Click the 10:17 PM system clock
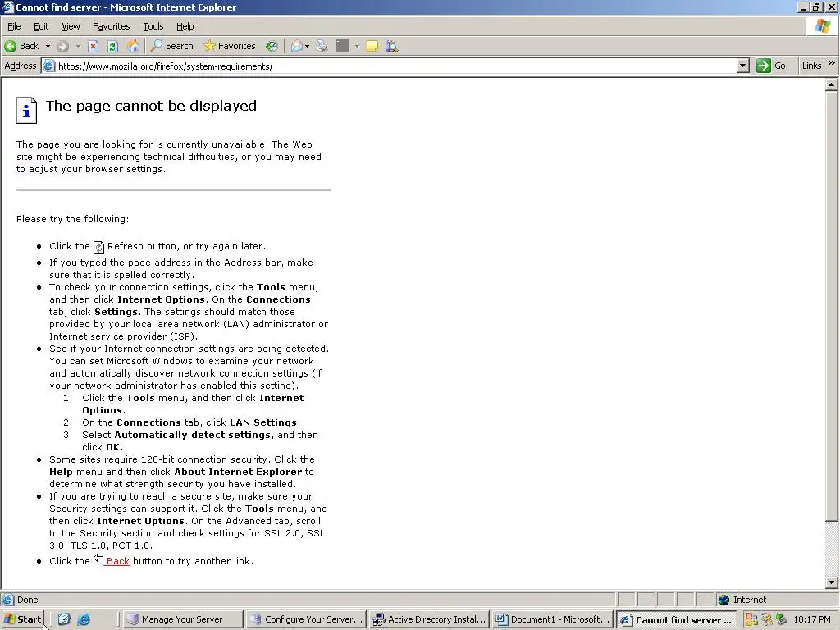840x630 pixels. tap(812, 620)
